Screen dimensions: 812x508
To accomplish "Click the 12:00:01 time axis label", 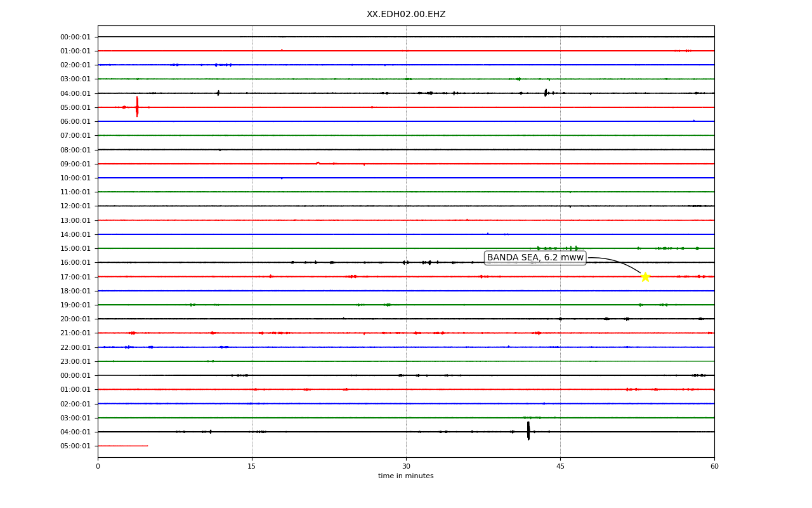I will click(x=75, y=206).
